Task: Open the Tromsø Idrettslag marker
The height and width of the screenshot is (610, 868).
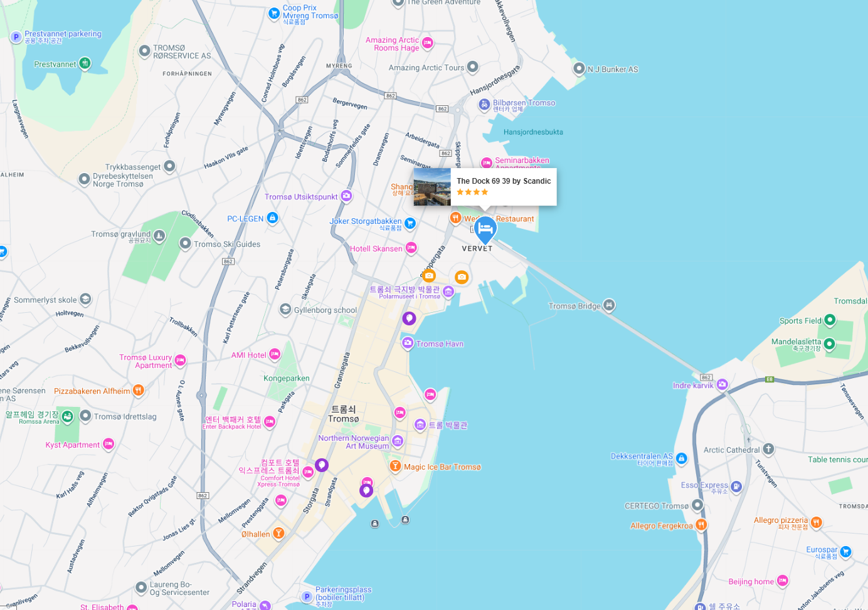Action: 85,416
